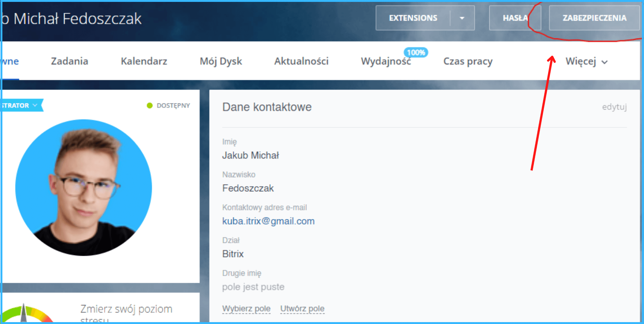Open the HASŁA button
Screen dimensions: 644x324
[x=514, y=18]
